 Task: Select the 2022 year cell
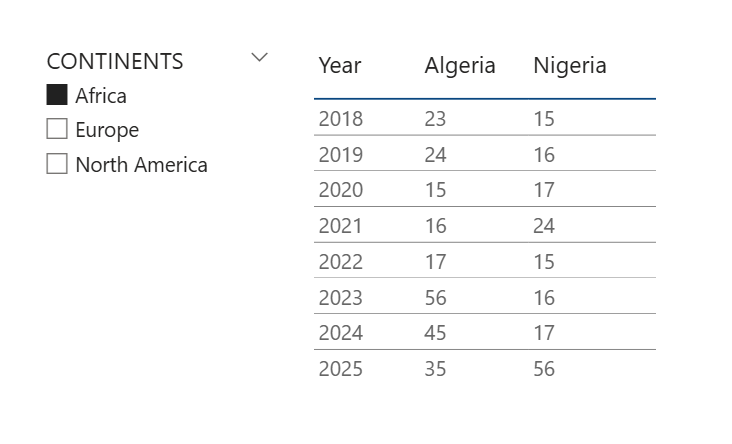pos(341,262)
